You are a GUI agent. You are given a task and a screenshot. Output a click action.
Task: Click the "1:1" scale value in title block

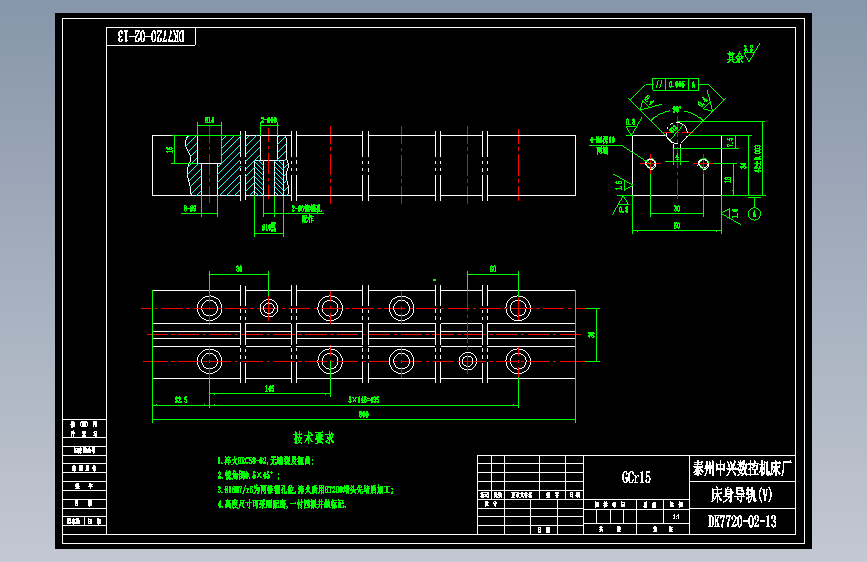tap(676, 517)
